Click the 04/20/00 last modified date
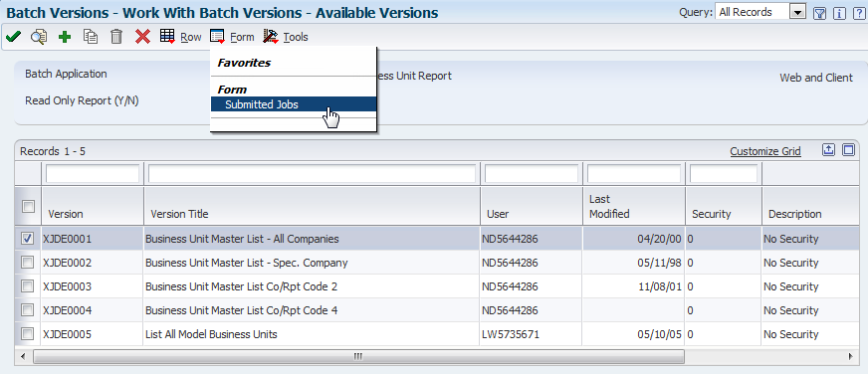 (660, 239)
